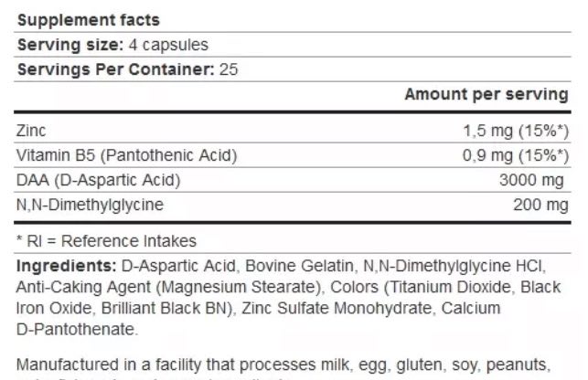
Task: Click the 'Amount per serving' column header
Action: tap(486, 95)
